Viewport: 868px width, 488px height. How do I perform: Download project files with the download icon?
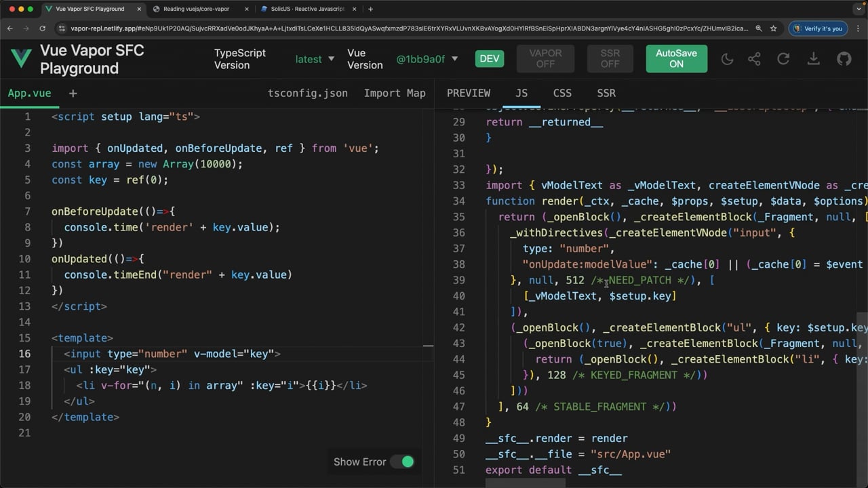[813, 59]
